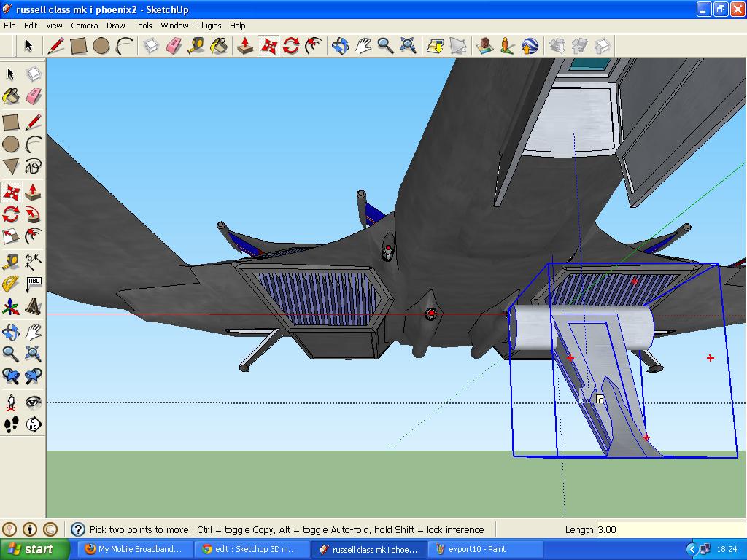Select the Scale tool in left toolbar
Image resolution: width=747 pixels, height=560 pixels.
point(11,236)
